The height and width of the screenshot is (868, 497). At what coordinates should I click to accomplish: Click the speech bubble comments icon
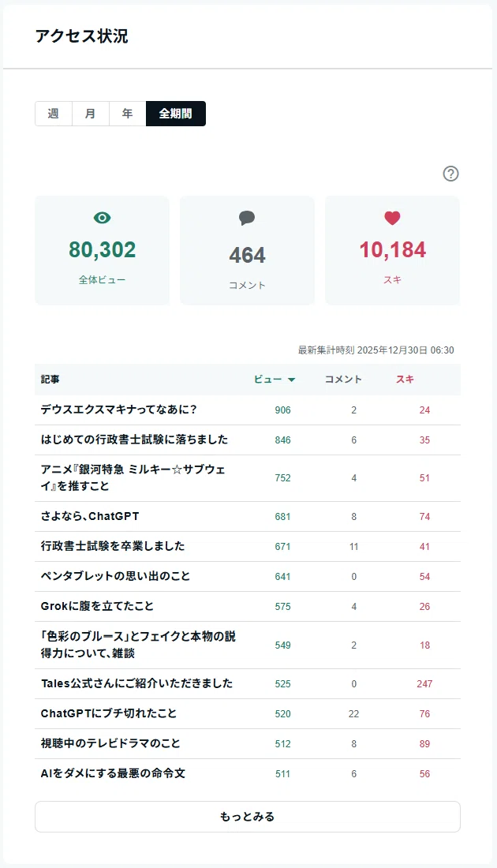pos(247,218)
